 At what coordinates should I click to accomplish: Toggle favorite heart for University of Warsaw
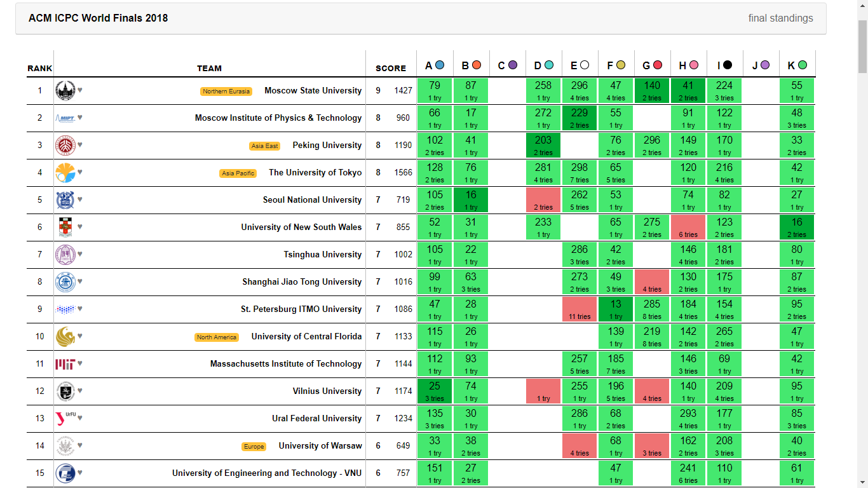(x=80, y=445)
